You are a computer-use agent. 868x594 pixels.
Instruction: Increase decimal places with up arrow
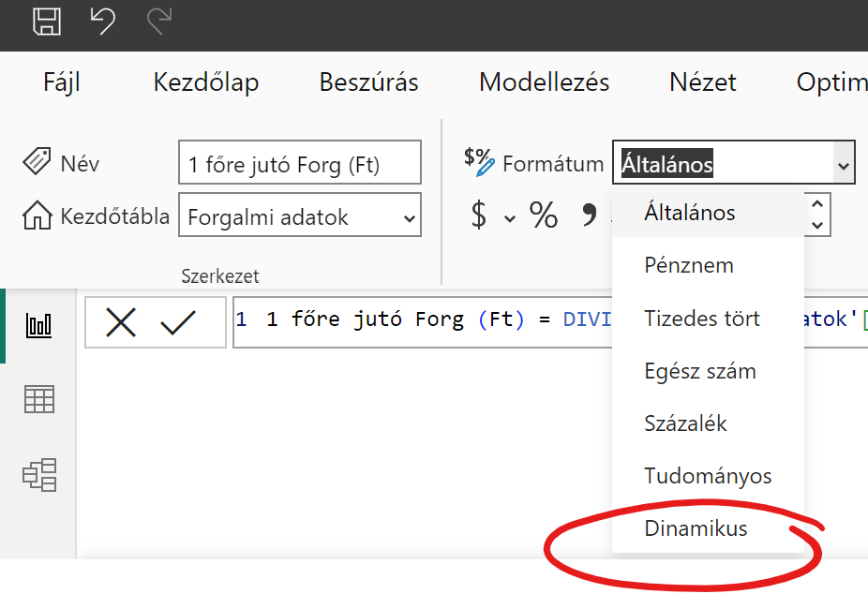(817, 203)
